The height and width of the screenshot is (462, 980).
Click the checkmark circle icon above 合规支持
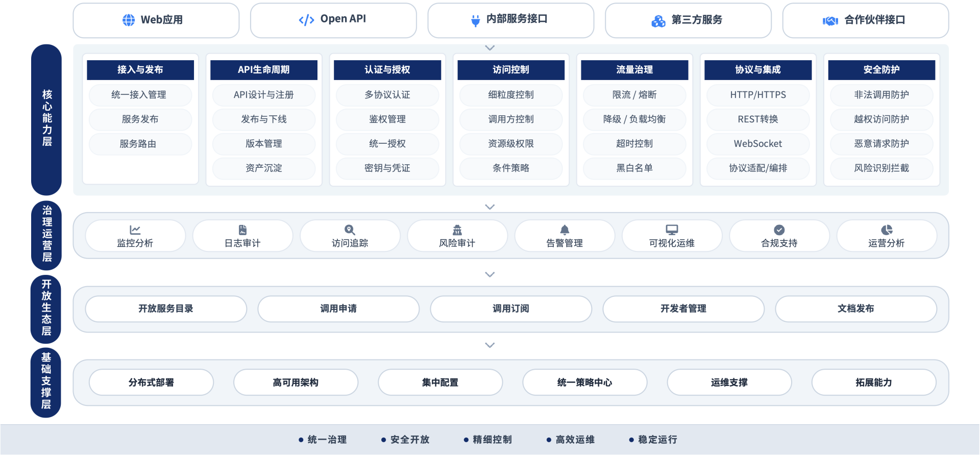pos(779,230)
